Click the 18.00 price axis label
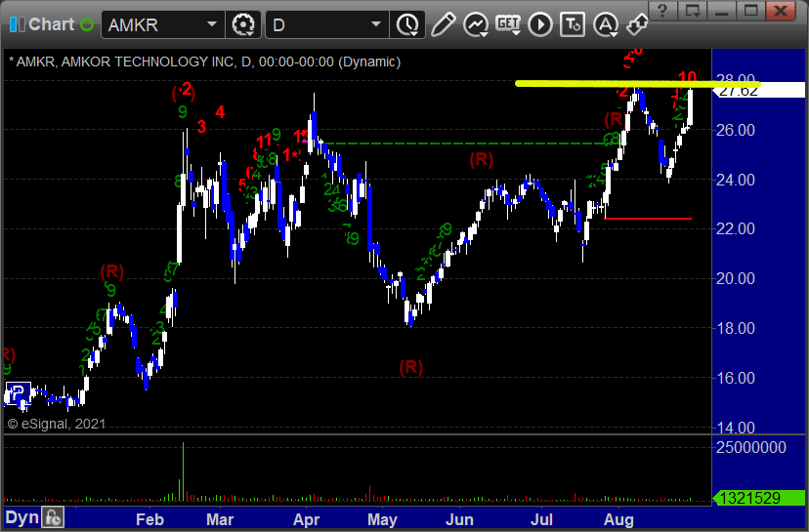Image resolution: width=809 pixels, height=532 pixels. pos(735,328)
